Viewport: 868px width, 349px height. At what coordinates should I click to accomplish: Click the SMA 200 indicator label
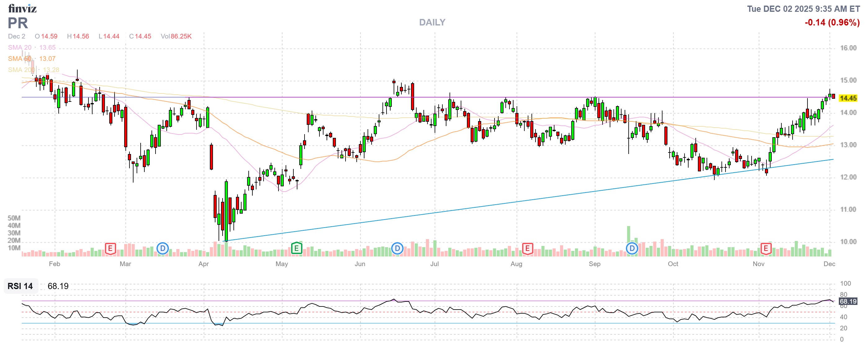coord(21,70)
